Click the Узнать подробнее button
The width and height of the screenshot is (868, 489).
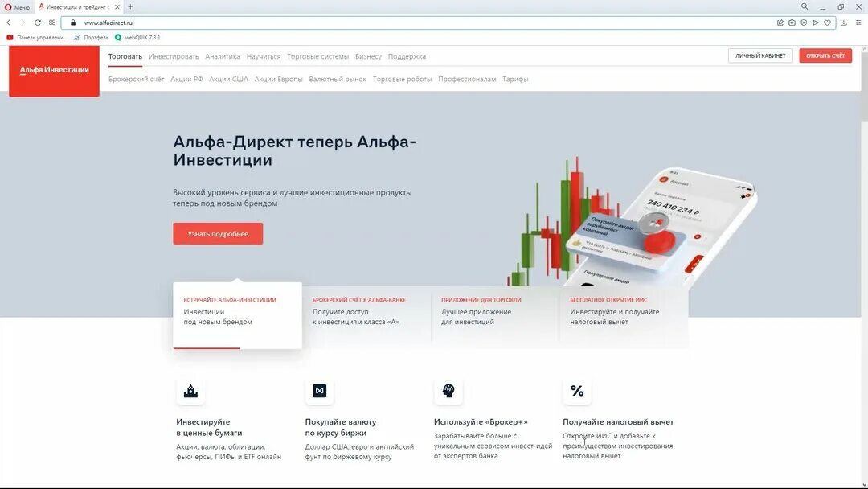point(218,234)
